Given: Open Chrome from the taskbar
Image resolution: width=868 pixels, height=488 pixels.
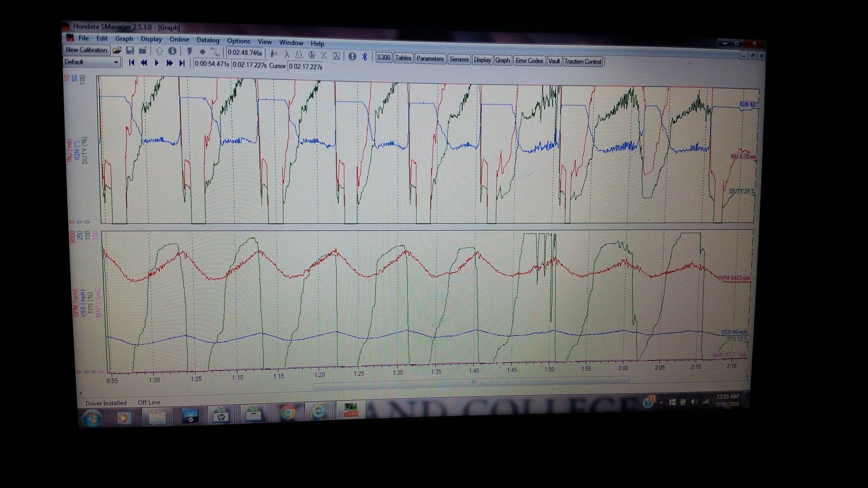Looking at the screenshot, I should 287,412.
